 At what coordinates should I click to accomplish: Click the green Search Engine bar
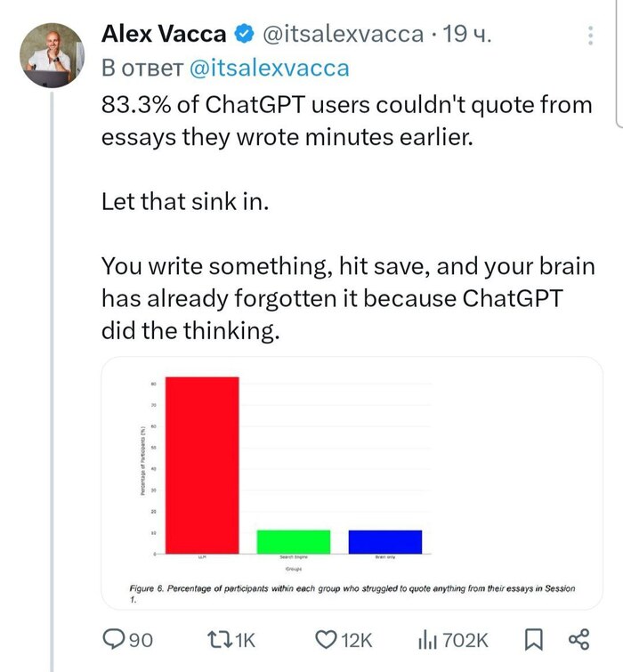[x=293, y=541]
